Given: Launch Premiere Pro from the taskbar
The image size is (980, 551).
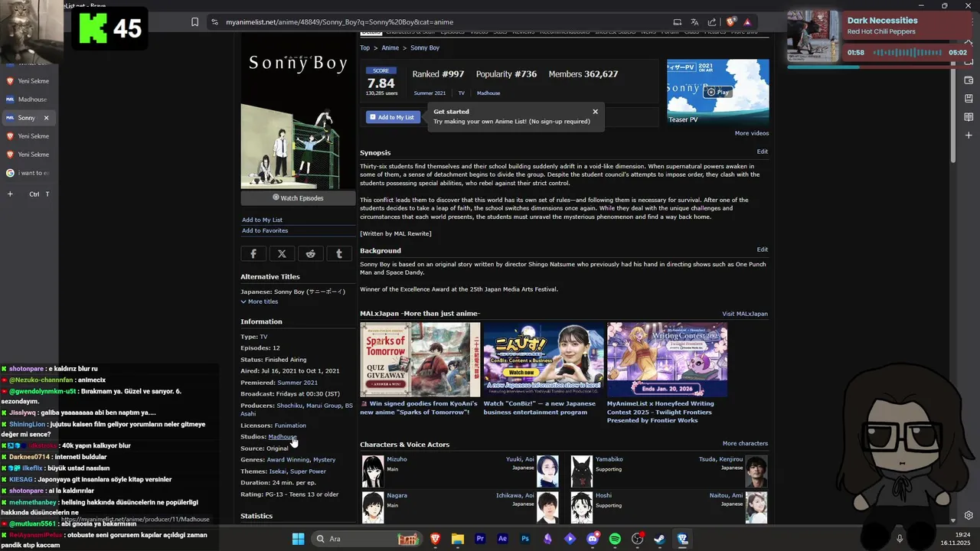Looking at the screenshot, I should [480, 539].
